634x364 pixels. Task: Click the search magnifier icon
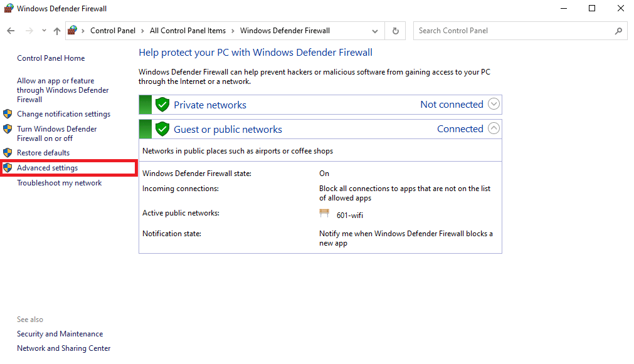click(x=618, y=31)
